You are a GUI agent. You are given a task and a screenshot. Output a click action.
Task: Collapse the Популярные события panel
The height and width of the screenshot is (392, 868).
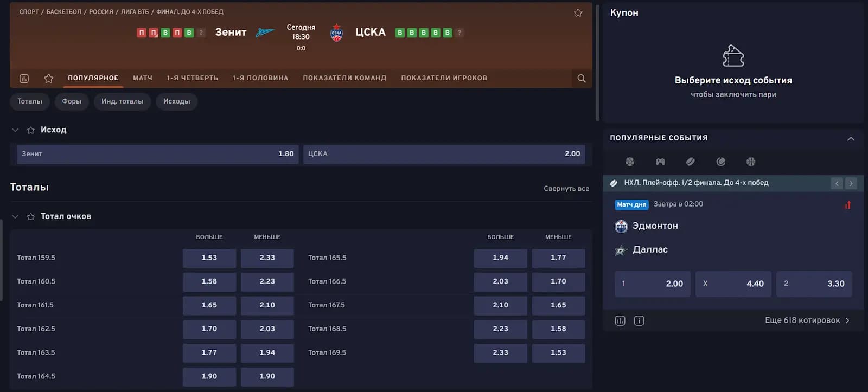tap(851, 138)
